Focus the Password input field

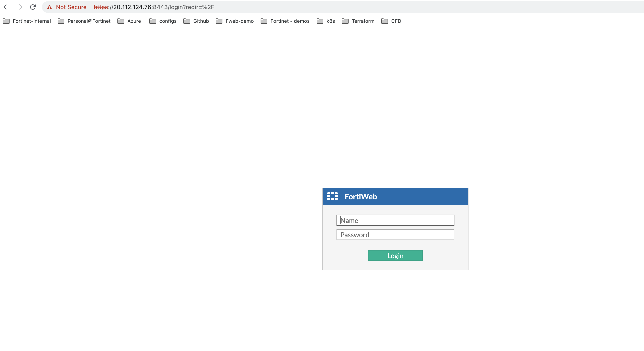[395, 234]
